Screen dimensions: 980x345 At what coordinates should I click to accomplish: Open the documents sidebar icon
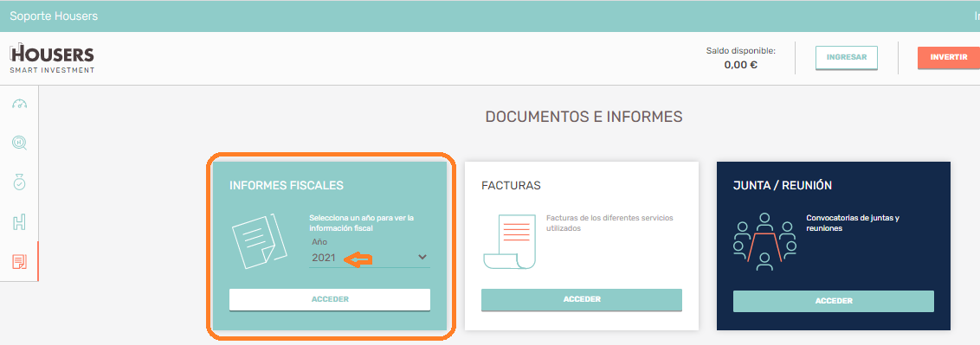(19, 261)
